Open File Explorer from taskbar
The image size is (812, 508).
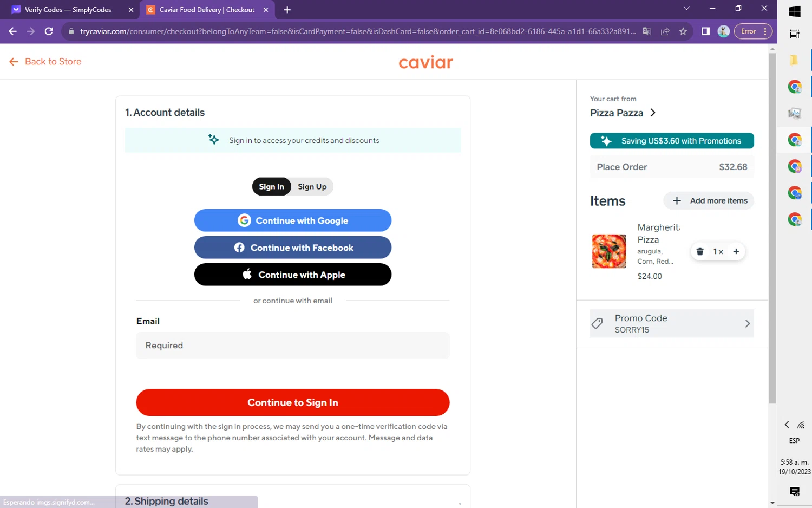click(795, 60)
